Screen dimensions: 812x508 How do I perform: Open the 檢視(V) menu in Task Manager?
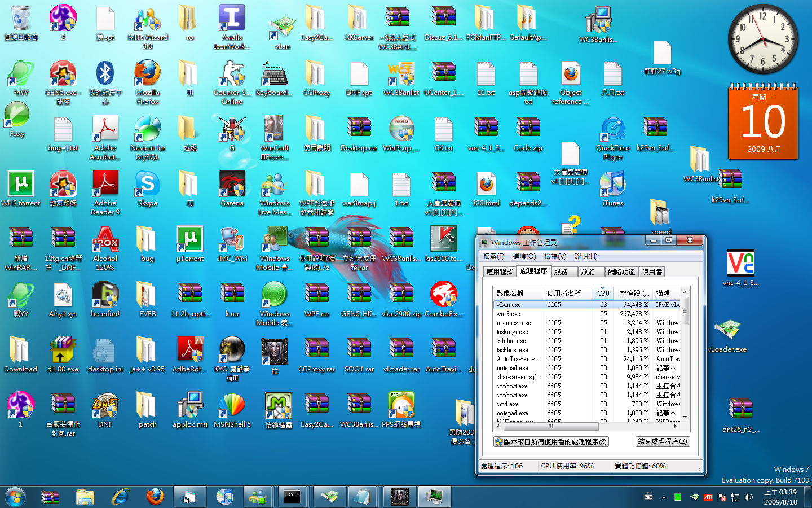pos(555,256)
